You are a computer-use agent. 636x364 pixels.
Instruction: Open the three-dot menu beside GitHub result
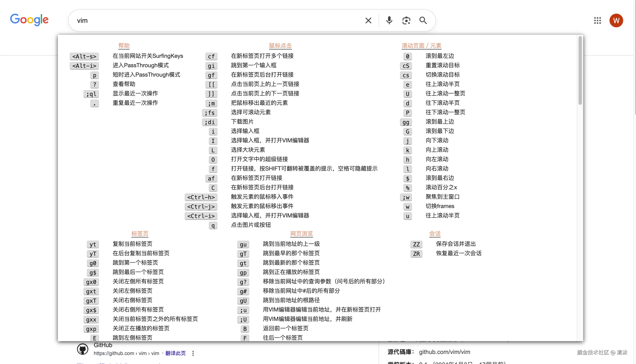[x=193, y=353]
